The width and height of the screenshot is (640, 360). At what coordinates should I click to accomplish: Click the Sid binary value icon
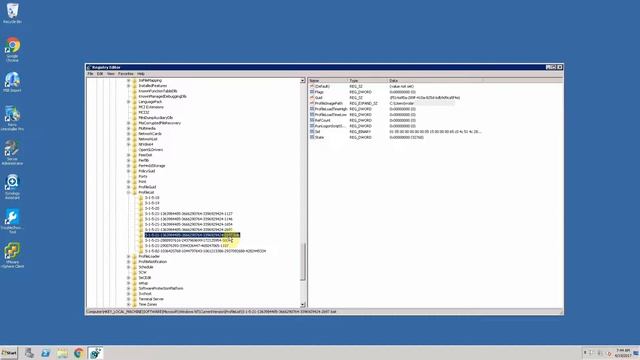[312, 132]
